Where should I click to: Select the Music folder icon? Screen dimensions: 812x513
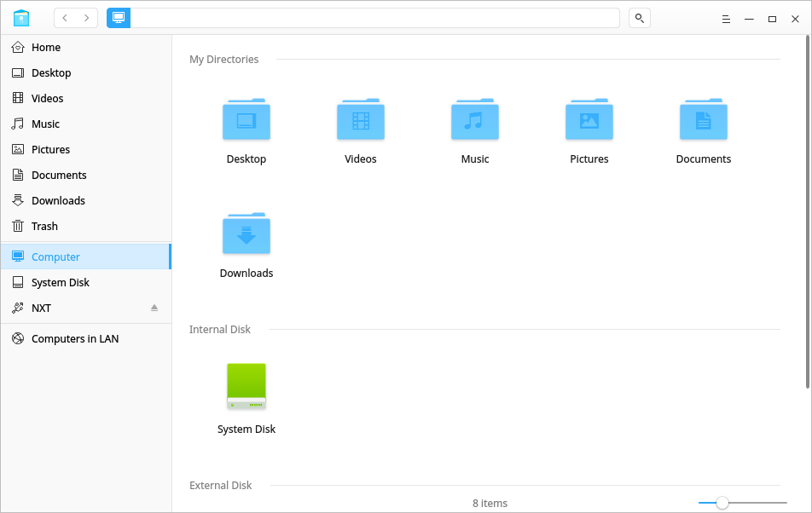click(475, 119)
